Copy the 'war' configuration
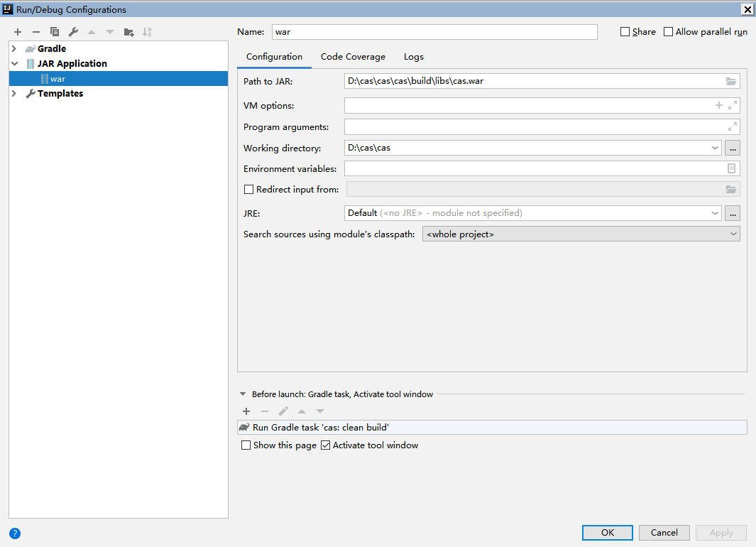This screenshot has width=756, height=547. click(x=55, y=31)
